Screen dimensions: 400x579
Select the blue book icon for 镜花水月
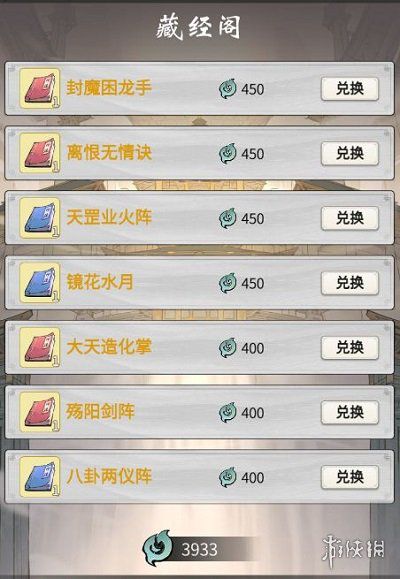coord(40,283)
